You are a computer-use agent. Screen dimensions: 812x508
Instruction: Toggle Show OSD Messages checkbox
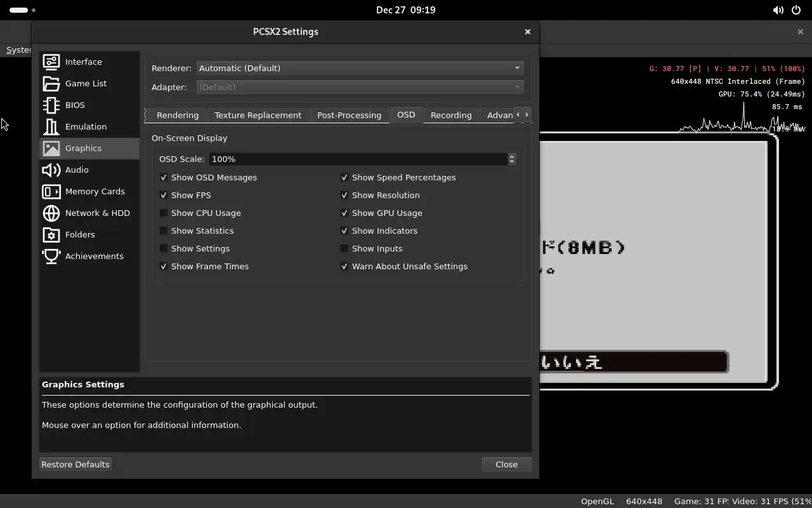coord(164,177)
